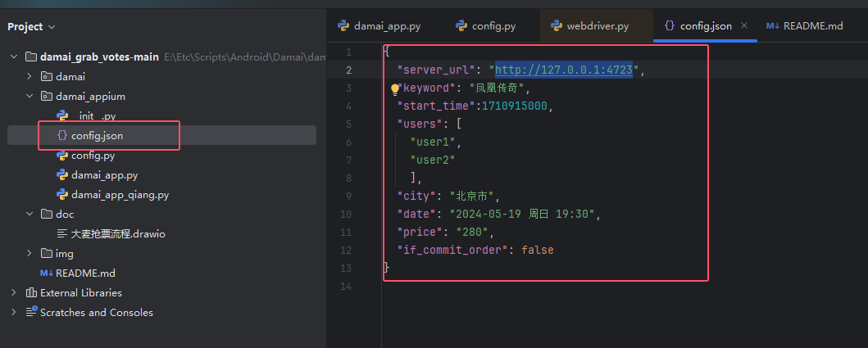
Task: Click the "keyword" key text
Action: point(426,88)
